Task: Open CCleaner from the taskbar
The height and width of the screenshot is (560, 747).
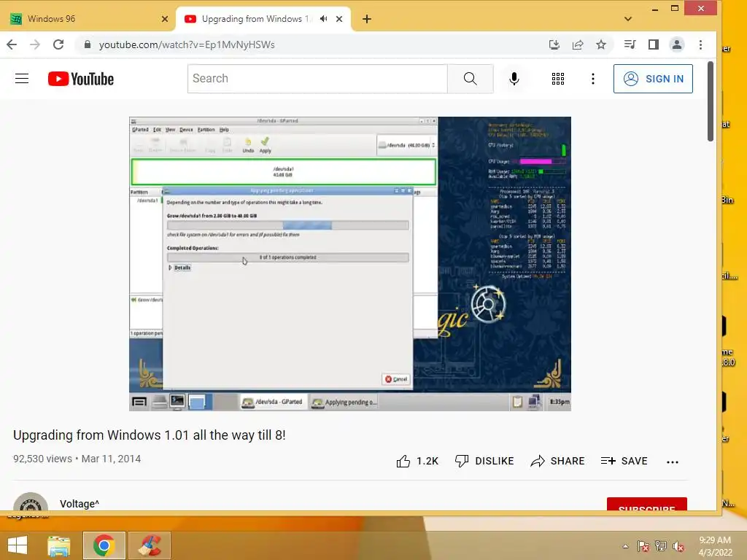Action: click(x=150, y=545)
